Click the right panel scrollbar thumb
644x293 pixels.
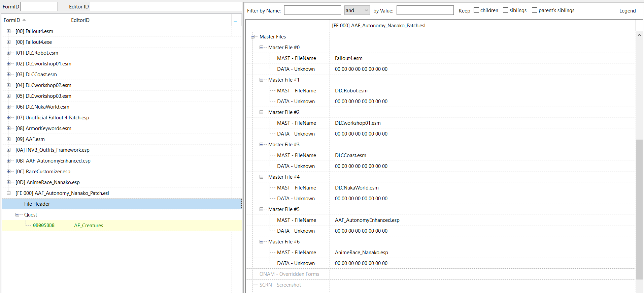tap(639, 209)
